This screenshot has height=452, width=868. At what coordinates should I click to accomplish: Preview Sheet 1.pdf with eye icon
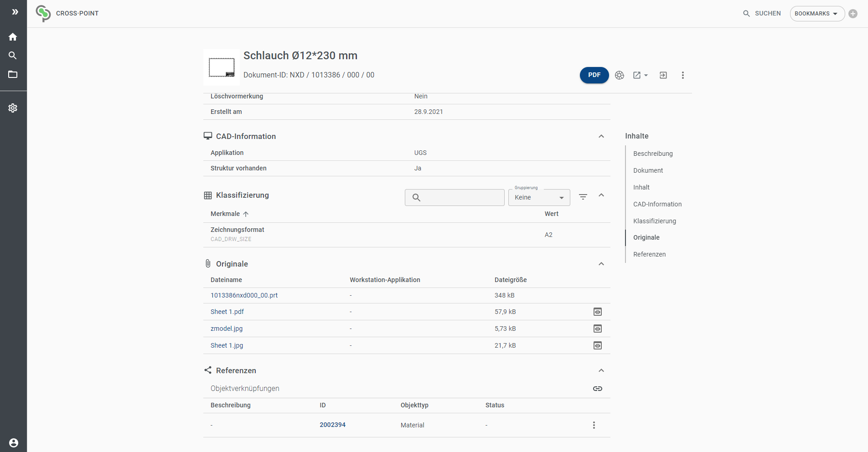598,312
